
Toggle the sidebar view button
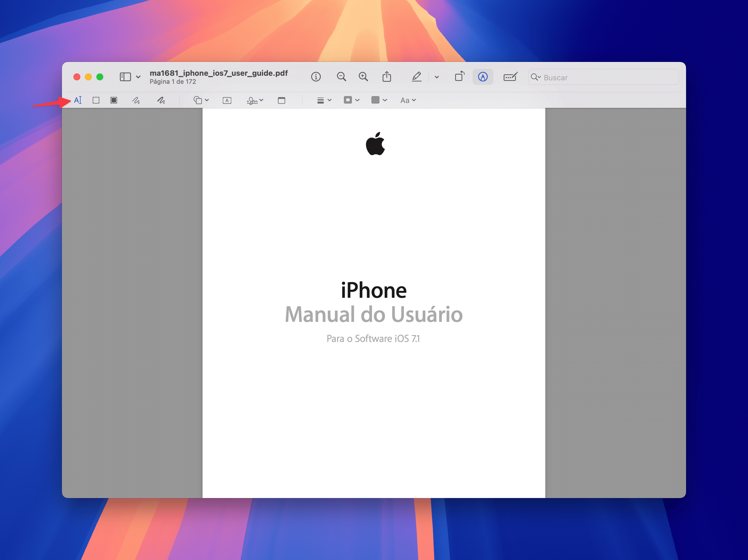[125, 77]
